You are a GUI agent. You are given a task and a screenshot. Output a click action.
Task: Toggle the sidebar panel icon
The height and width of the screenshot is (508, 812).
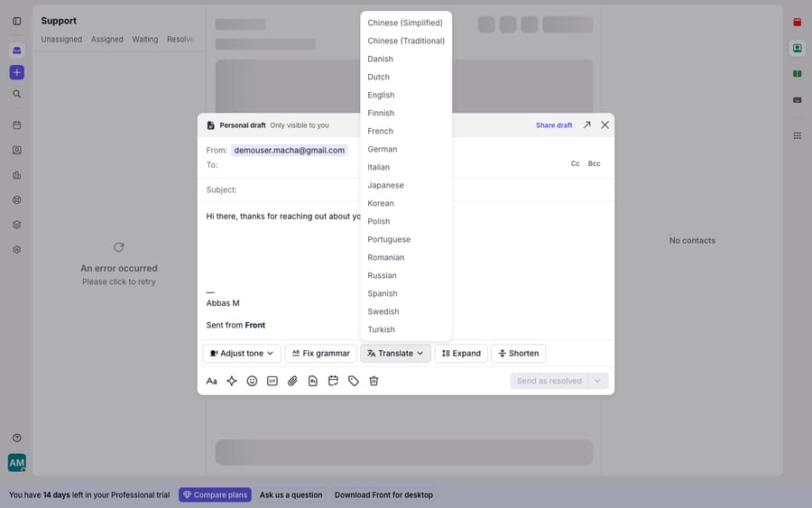[x=17, y=22]
